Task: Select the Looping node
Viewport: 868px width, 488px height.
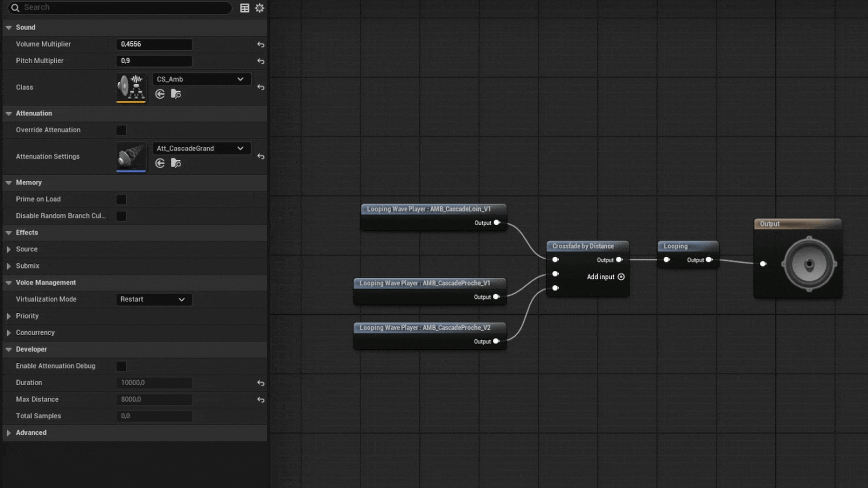Action: [687, 246]
